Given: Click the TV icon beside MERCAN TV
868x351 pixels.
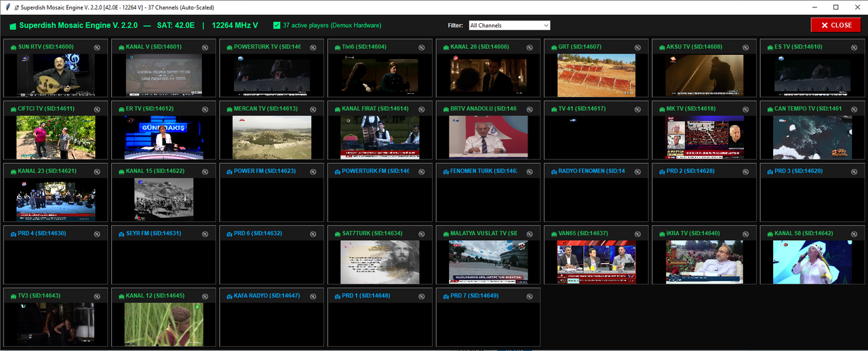Looking at the screenshot, I should [229, 109].
